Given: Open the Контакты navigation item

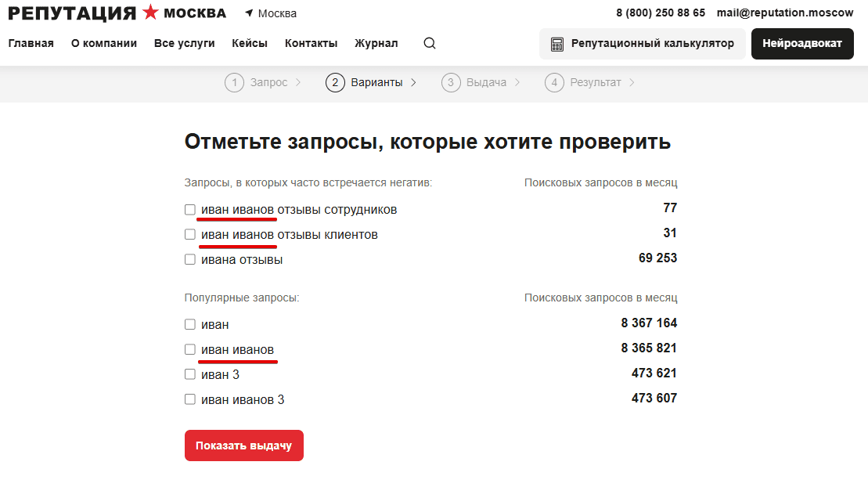Looking at the screenshot, I should pyautogui.click(x=311, y=43).
